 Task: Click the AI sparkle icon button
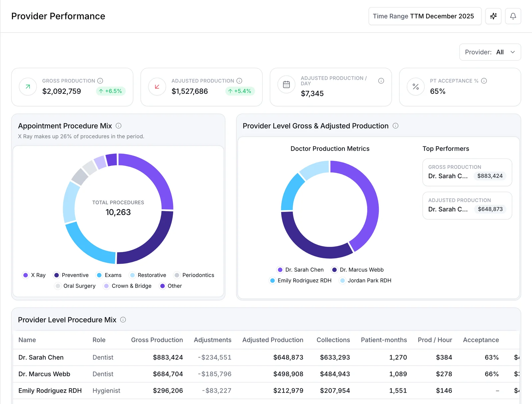(x=493, y=16)
